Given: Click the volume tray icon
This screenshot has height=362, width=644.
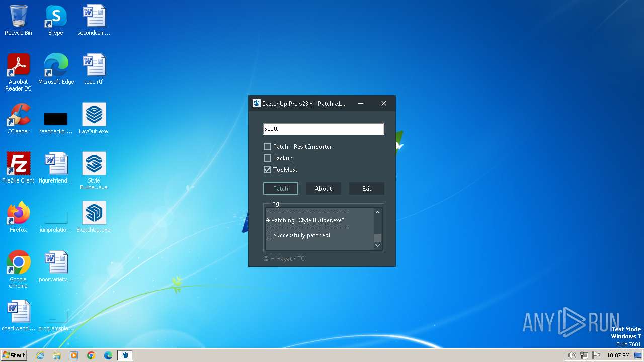Looking at the screenshot, I should [x=572, y=355].
